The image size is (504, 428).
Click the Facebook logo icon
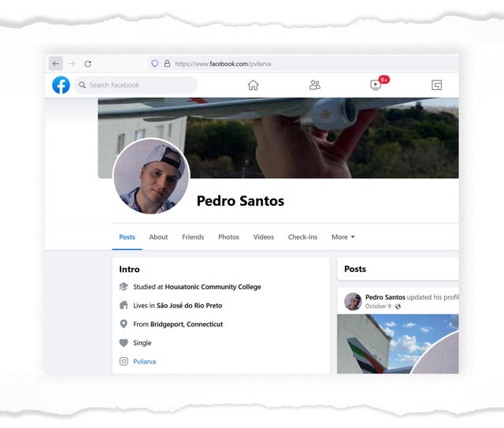(61, 85)
